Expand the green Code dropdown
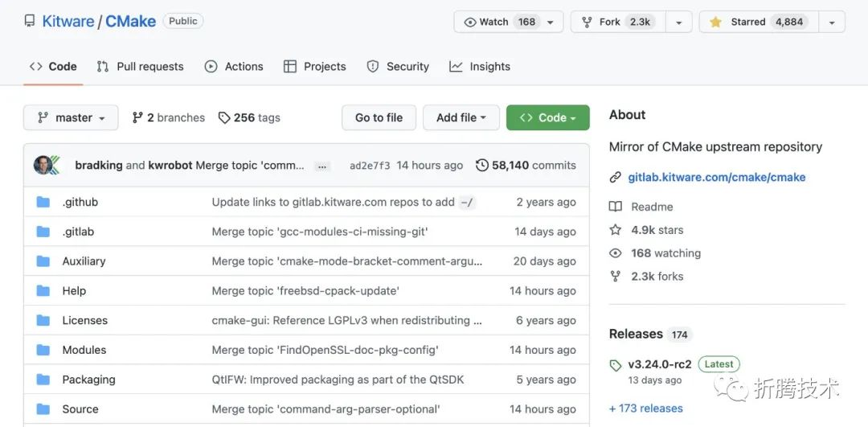This screenshot has width=868, height=427. pos(547,117)
